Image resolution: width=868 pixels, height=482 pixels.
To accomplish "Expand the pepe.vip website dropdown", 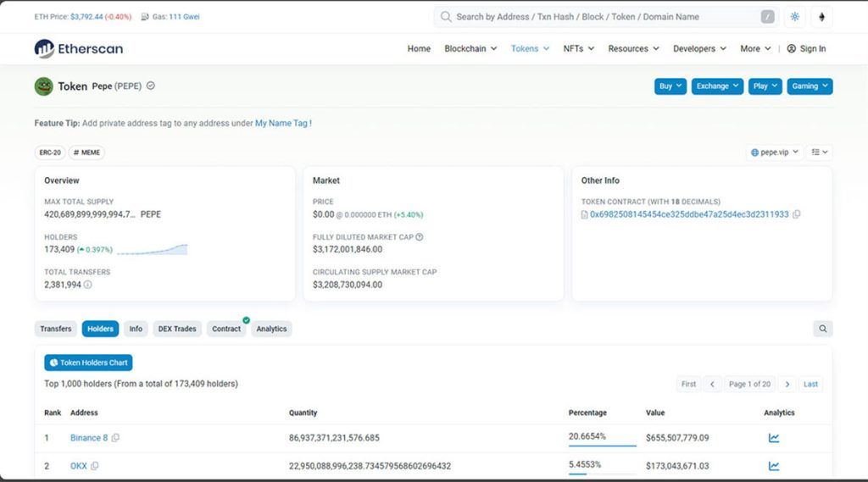I will tap(775, 152).
